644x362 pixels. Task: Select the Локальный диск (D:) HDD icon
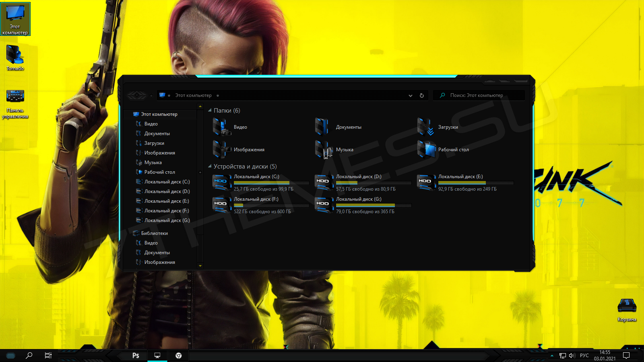[324, 182]
